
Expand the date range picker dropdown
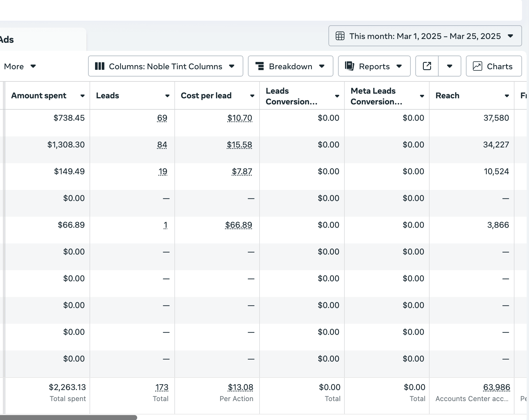click(510, 36)
